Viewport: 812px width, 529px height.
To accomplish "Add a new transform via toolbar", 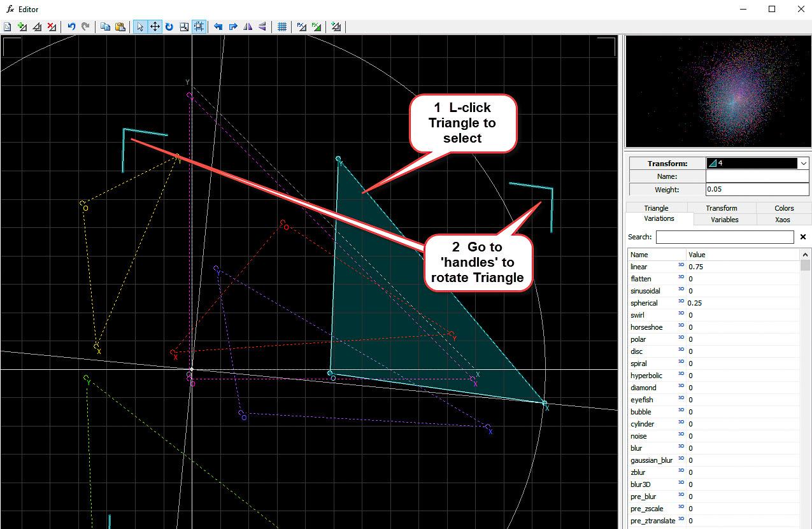I will (x=22, y=27).
